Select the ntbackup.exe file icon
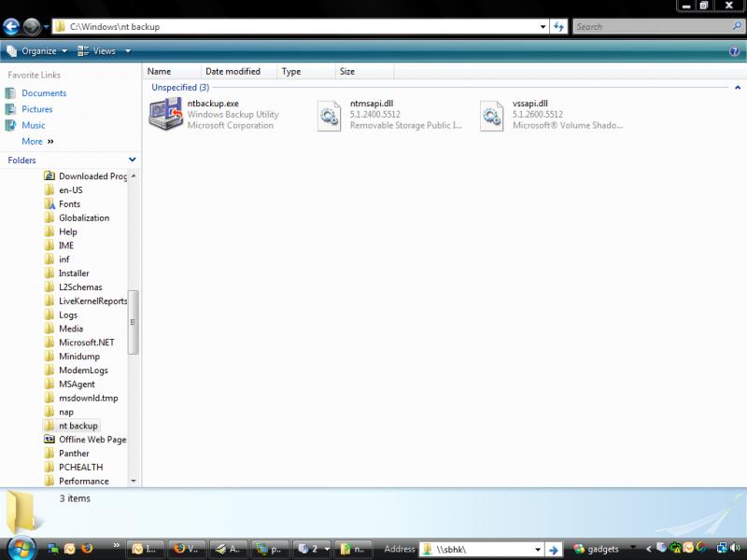747x560 pixels. 165,114
